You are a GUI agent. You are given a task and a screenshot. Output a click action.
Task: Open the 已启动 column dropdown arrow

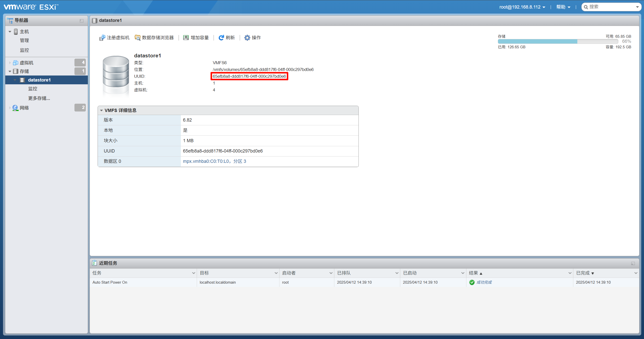tap(463, 273)
